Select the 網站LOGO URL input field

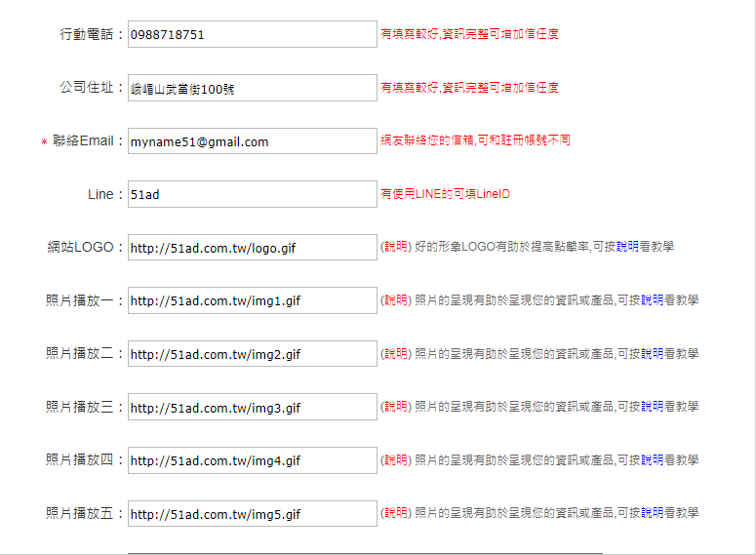252,248
